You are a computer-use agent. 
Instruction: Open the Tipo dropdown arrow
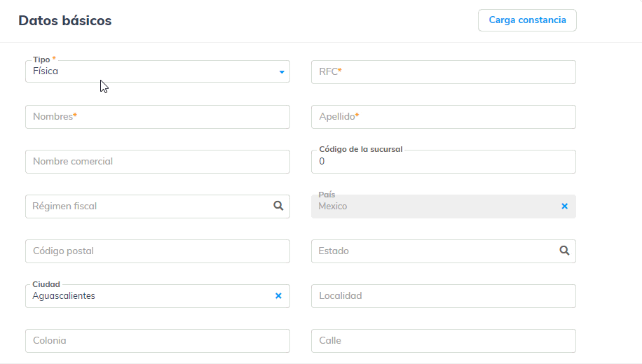tap(282, 72)
